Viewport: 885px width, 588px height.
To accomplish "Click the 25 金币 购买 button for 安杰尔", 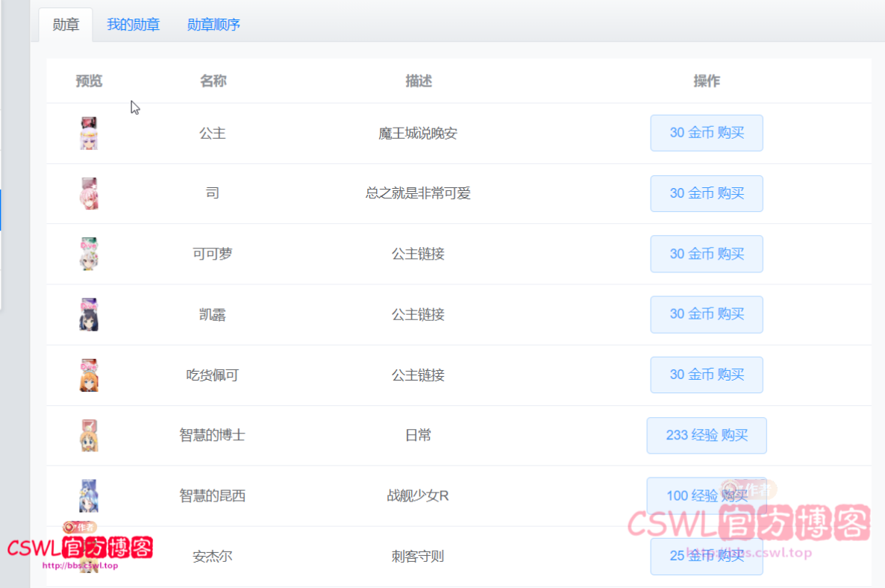I will (706, 557).
